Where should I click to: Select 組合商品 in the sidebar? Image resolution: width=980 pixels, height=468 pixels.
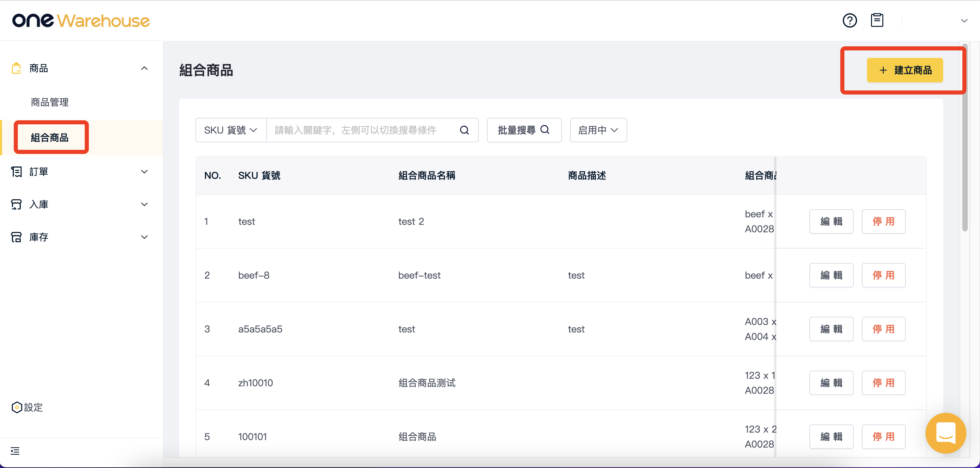50,137
